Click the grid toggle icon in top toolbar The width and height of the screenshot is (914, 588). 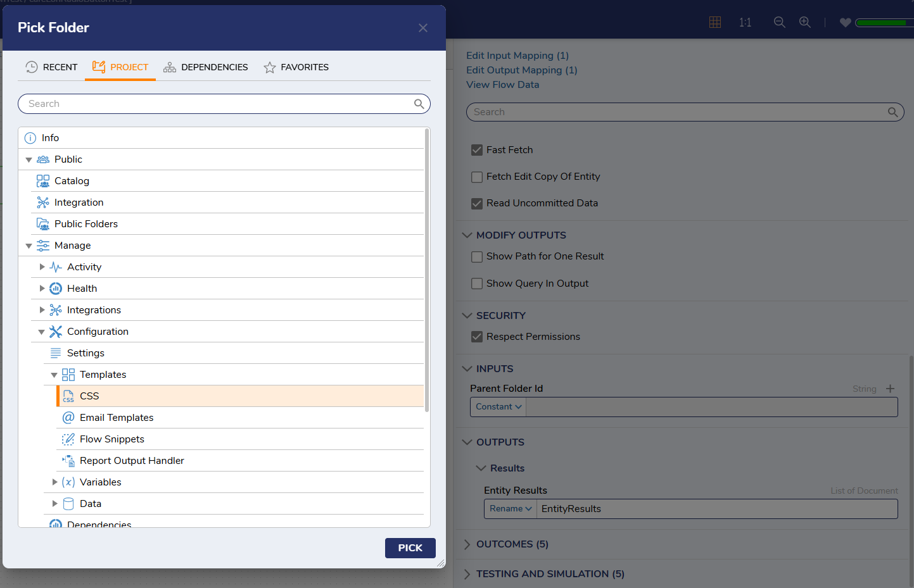point(715,22)
